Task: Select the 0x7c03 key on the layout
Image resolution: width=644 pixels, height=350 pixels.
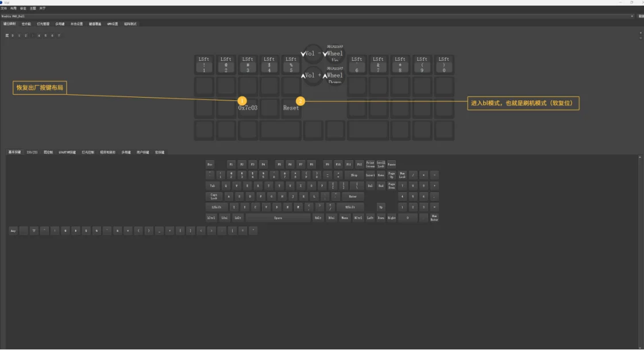Action: point(248,108)
